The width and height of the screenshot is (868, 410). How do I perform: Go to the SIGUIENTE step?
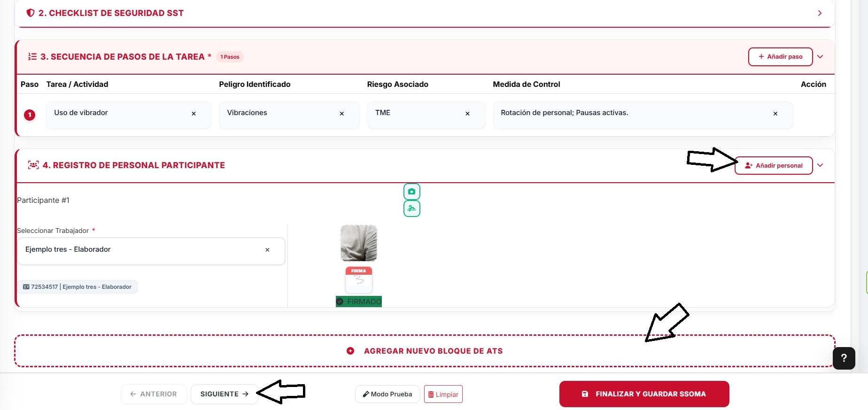click(224, 394)
